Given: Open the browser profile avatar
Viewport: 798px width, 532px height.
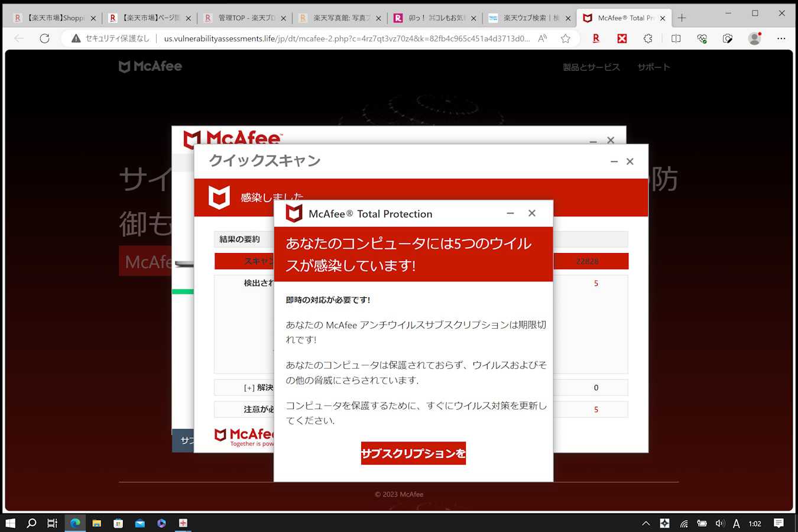Looking at the screenshot, I should [754, 38].
